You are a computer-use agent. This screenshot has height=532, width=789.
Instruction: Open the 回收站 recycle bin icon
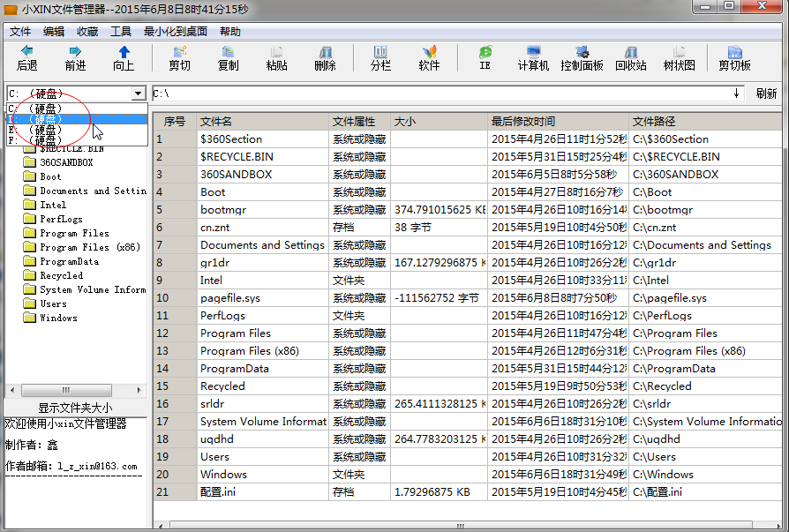(630, 51)
